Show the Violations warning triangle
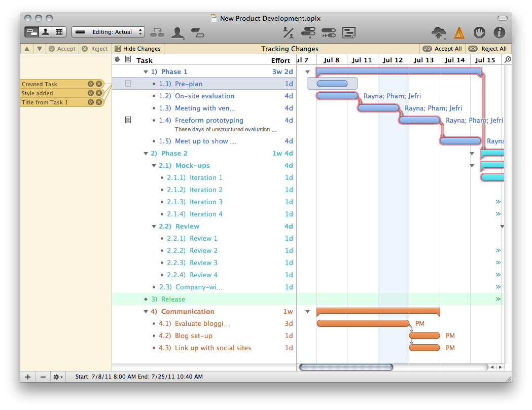Image resolution: width=532 pixels, height=410 pixels. click(459, 33)
